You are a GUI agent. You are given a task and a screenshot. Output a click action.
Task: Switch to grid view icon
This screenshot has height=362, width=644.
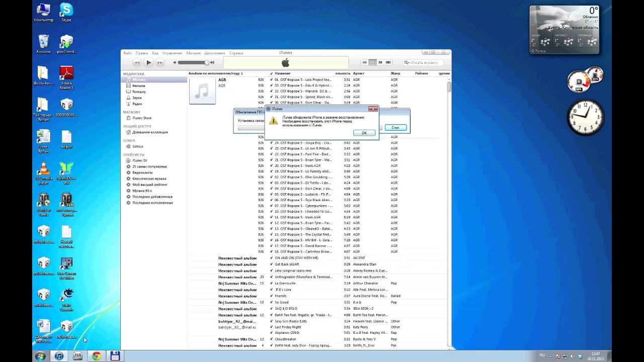click(x=380, y=62)
